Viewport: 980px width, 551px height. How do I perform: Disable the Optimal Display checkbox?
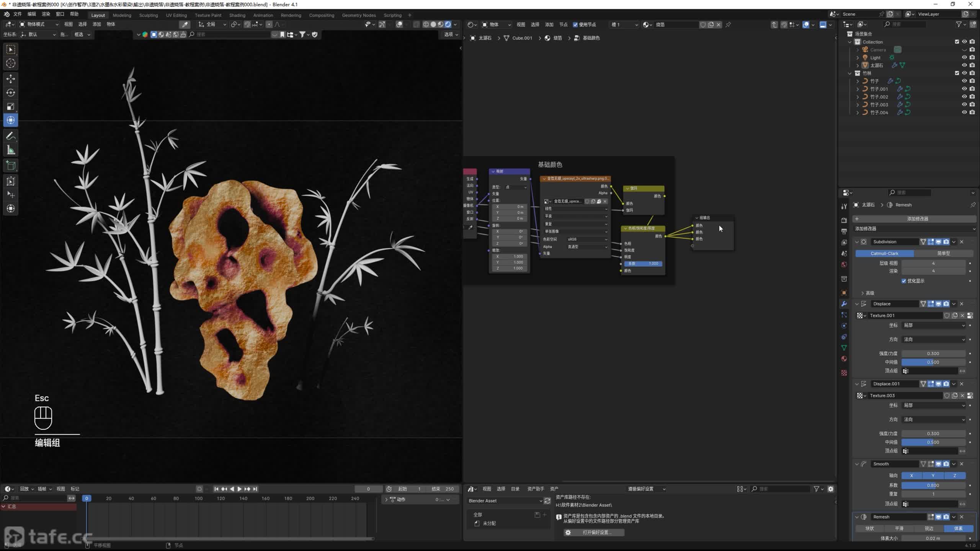click(x=904, y=281)
